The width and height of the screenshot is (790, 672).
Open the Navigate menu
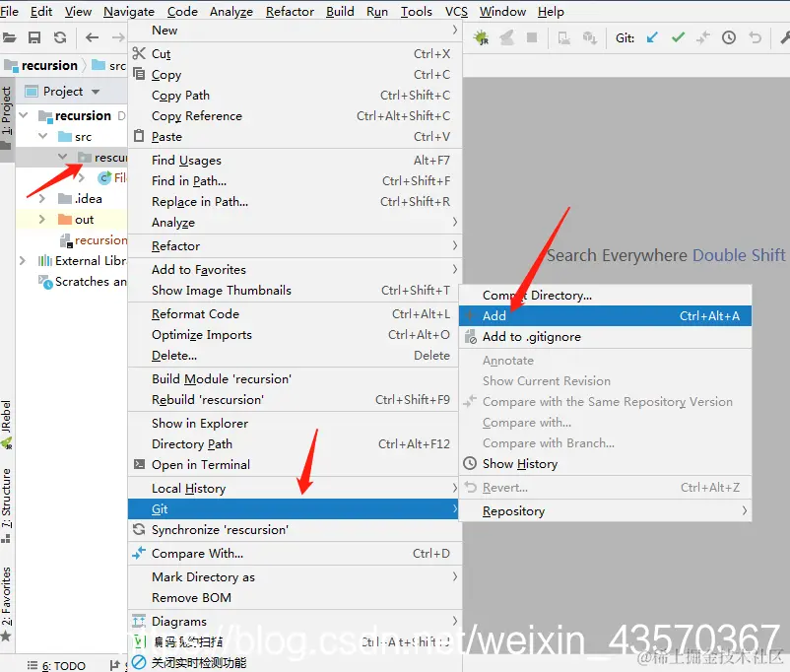coord(129,11)
